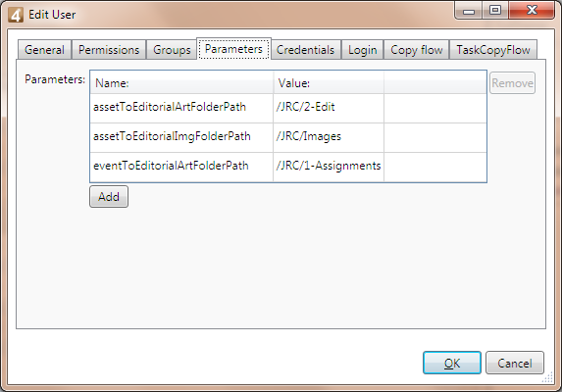Click the Remove button
562x392 pixels.
[512, 83]
